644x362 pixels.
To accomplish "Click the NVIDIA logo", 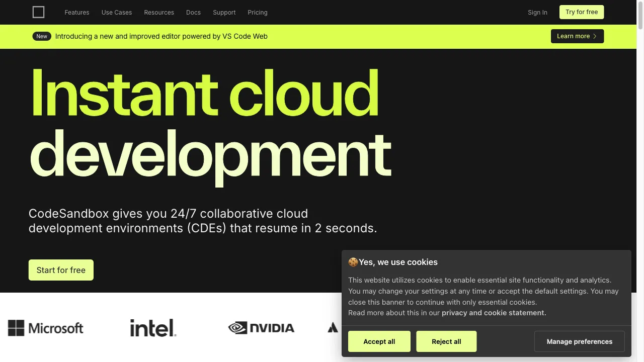I will pyautogui.click(x=261, y=328).
